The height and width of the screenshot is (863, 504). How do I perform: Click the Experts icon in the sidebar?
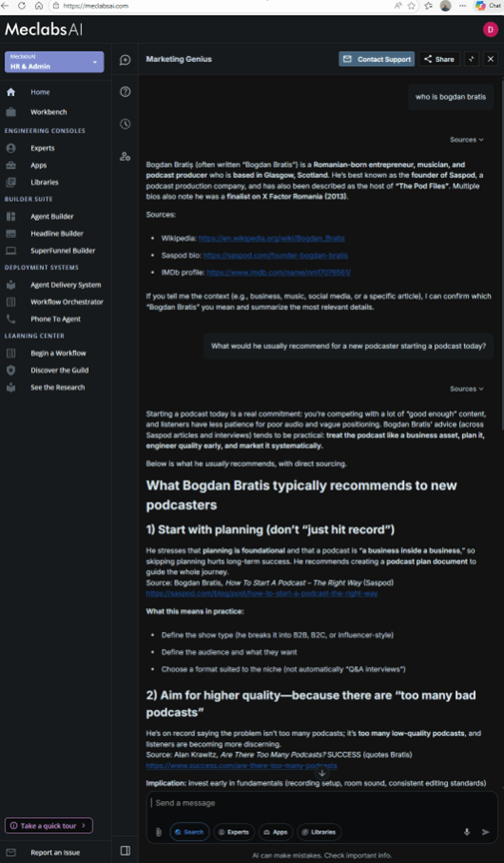coord(10,148)
